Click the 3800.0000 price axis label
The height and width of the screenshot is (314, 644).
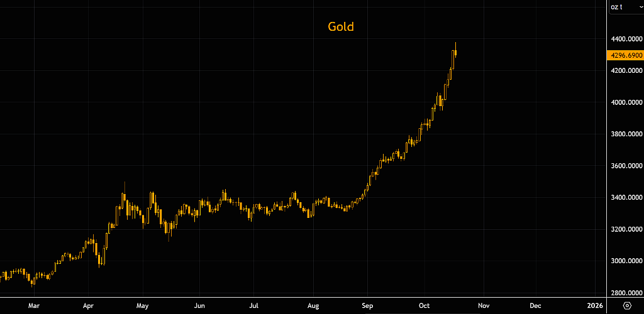pos(626,134)
